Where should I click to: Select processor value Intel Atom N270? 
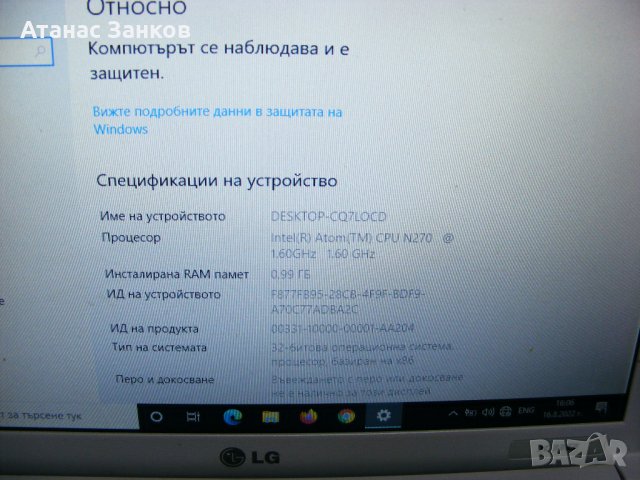pos(362,246)
